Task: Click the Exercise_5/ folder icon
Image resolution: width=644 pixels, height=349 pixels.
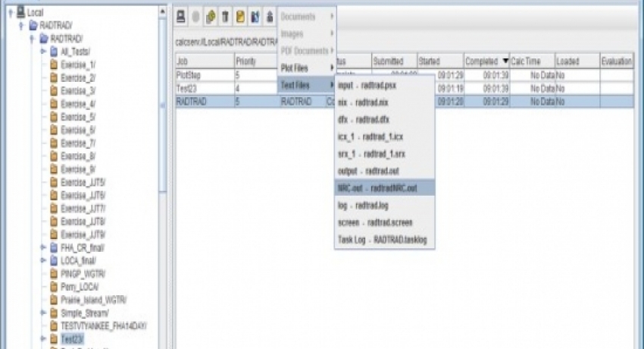Action: click(x=54, y=117)
